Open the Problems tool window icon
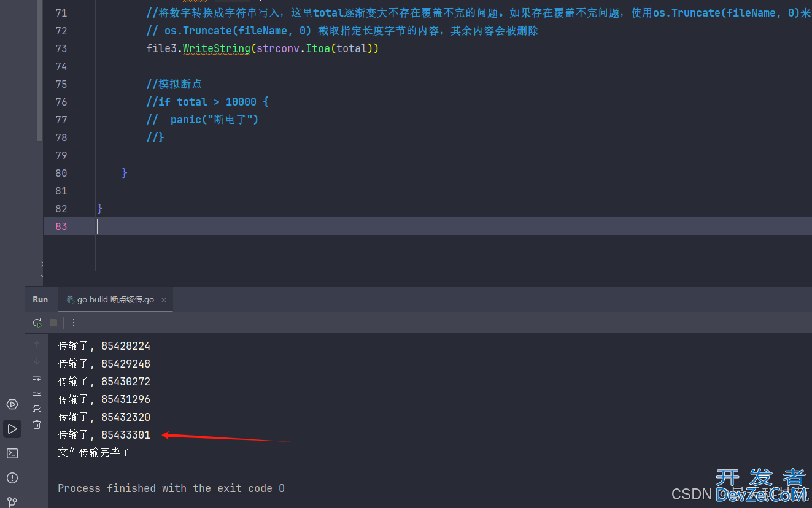This screenshot has width=812, height=508. (x=12, y=478)
